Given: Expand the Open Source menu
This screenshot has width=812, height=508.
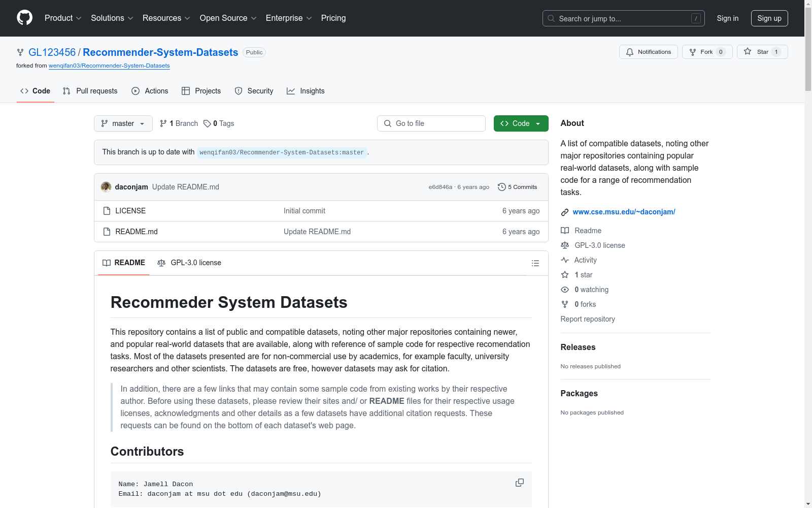Looking at the screenshot, I should [228, 18].
